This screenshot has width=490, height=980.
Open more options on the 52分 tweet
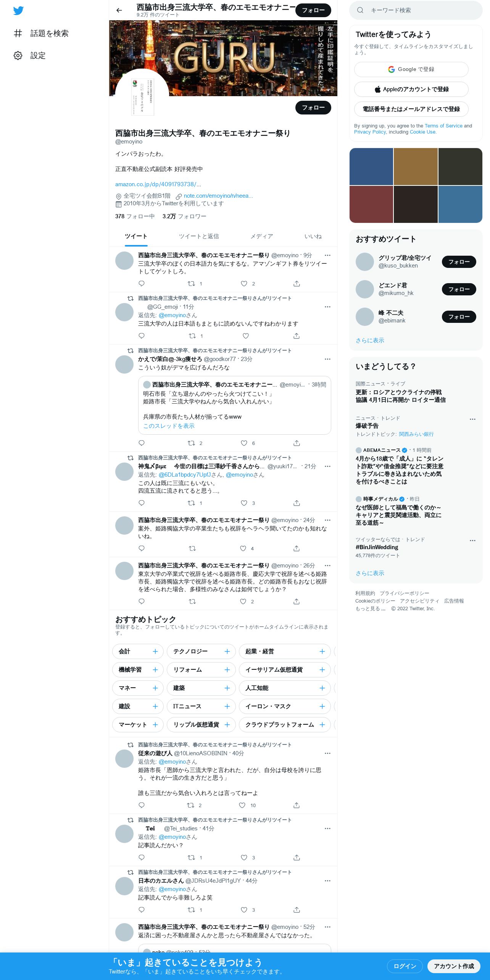tap(327, 927)
